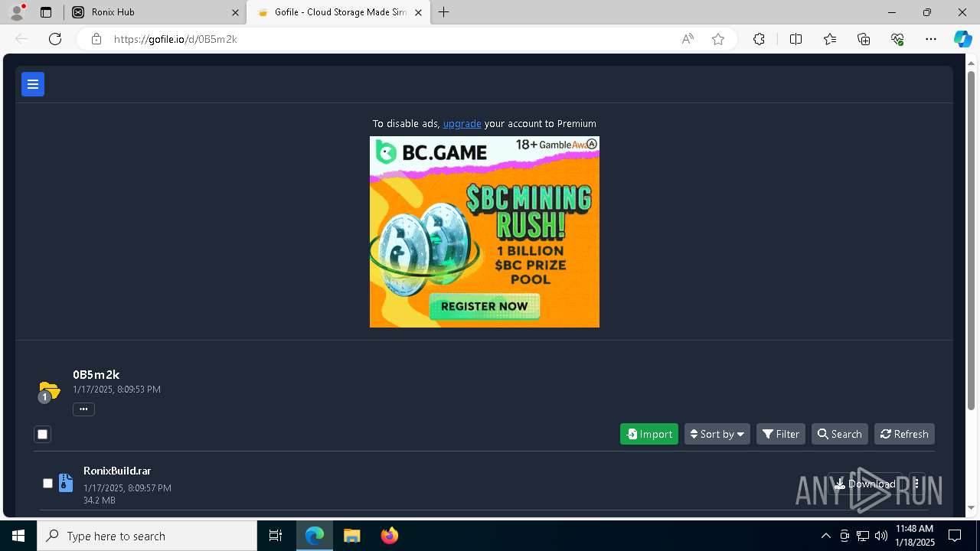Open the RonixBuild.rar file name
Image resolution: width=980 pixels, height=551 pixels.
[x=117, y=471]
